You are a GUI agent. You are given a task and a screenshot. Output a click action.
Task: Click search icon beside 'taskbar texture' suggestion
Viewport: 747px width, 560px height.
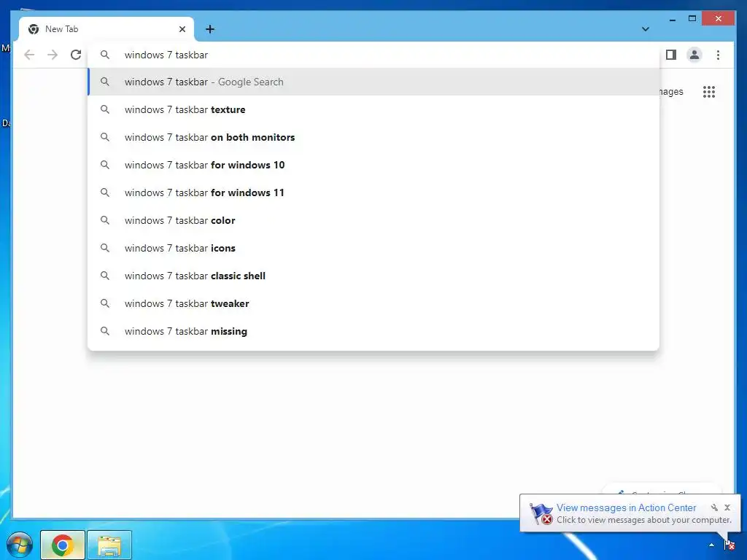tap(105, 109)
